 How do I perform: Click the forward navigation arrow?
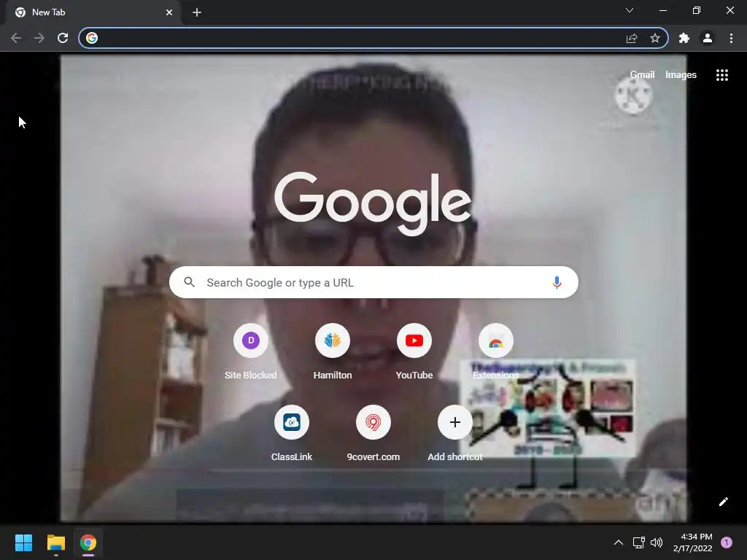(x=39, y=38)
